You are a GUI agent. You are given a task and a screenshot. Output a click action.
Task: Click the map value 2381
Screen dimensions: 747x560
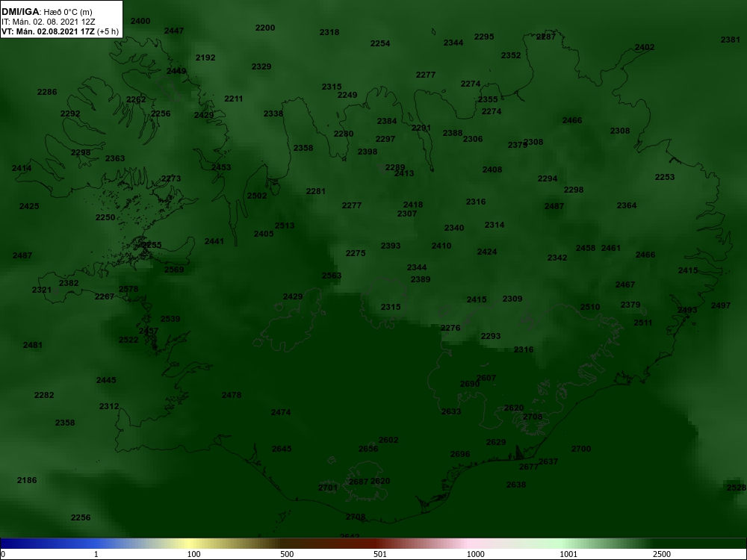[x=731, y=40]
